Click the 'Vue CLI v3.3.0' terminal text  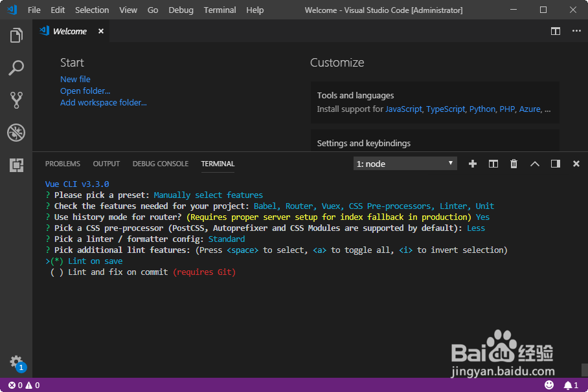77,184
